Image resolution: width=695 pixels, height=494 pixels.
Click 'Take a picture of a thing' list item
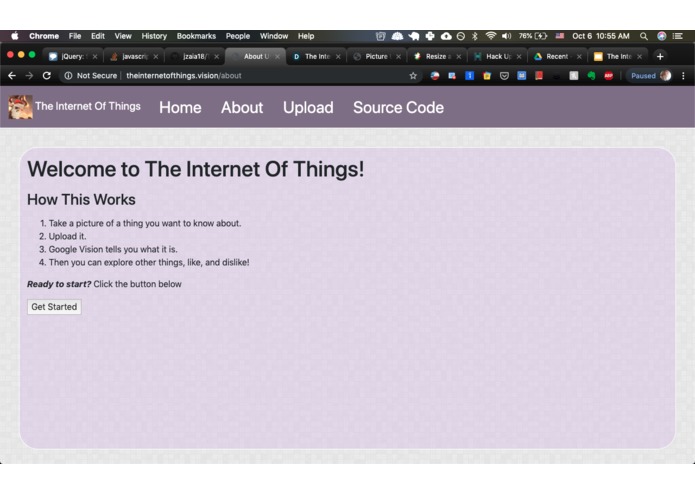pyautogui.click(x=145, y=223)
